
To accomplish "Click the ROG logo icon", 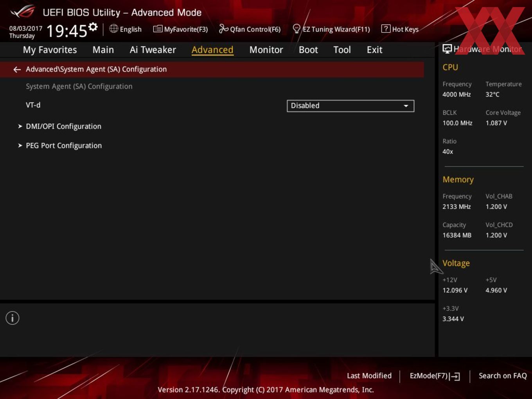I will coord(22,12).
